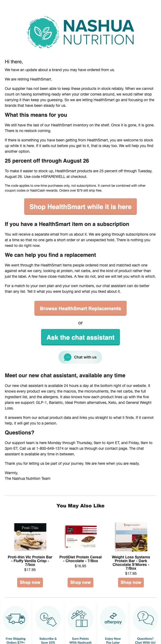Click the Free Shipping truck icon

pos(16,619)
